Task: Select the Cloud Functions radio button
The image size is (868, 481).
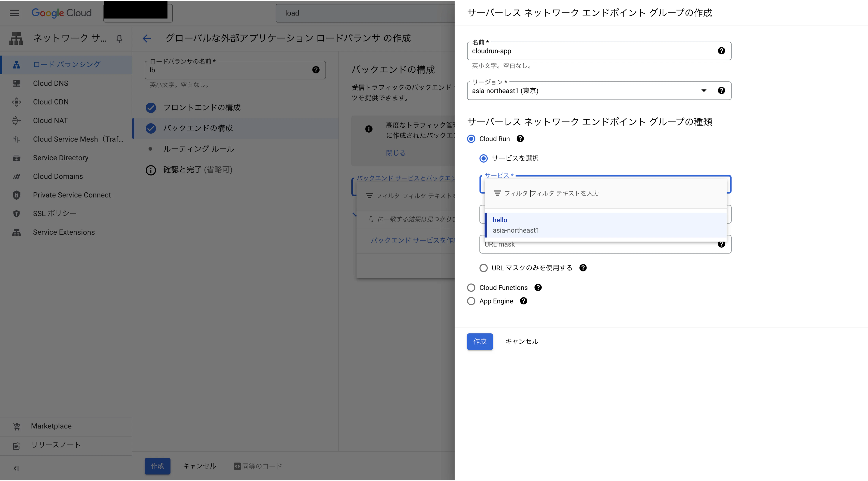Action: 471,287
